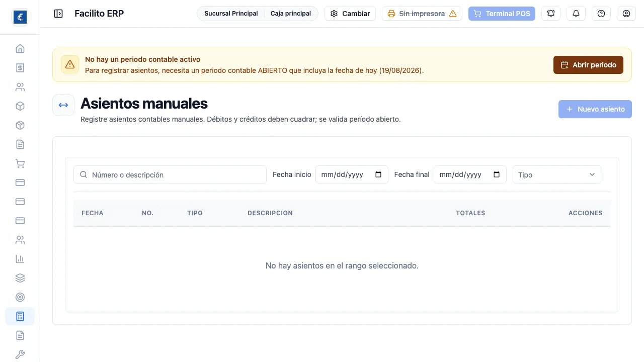Screen dimensions: 644x362
Task: Open the Terminal POS button
Action: tap(502, 14)
